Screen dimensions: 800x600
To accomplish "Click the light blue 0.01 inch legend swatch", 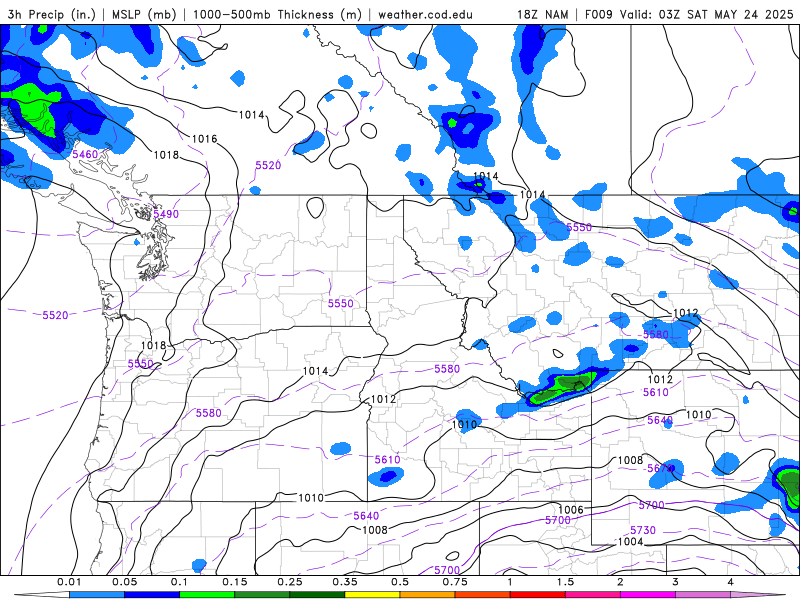I will [x=97, y=595].
